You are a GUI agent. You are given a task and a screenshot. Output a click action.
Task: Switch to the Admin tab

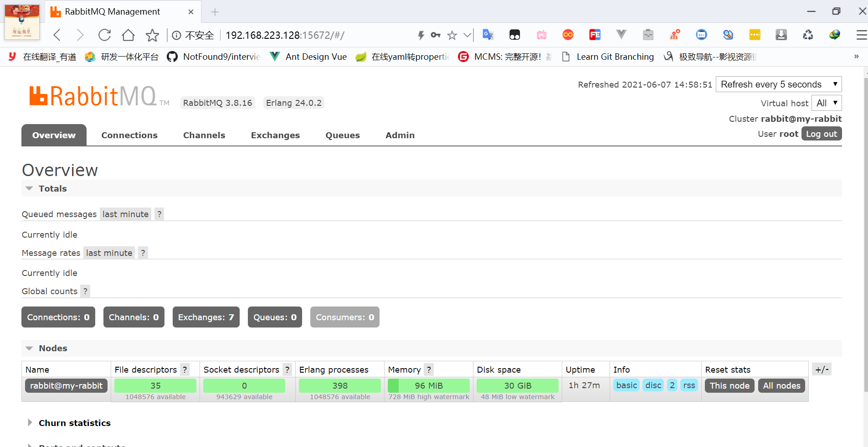(x=400, y=135)
